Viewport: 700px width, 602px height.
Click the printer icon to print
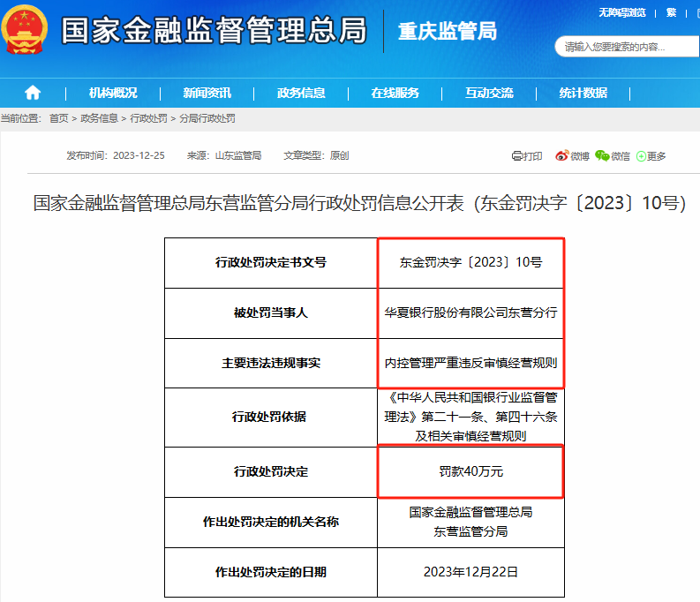tap(517, 155)
